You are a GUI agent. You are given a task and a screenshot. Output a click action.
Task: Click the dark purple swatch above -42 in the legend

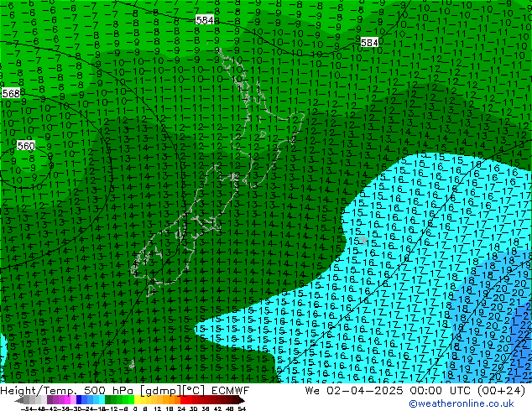click(x=50, y=400)
